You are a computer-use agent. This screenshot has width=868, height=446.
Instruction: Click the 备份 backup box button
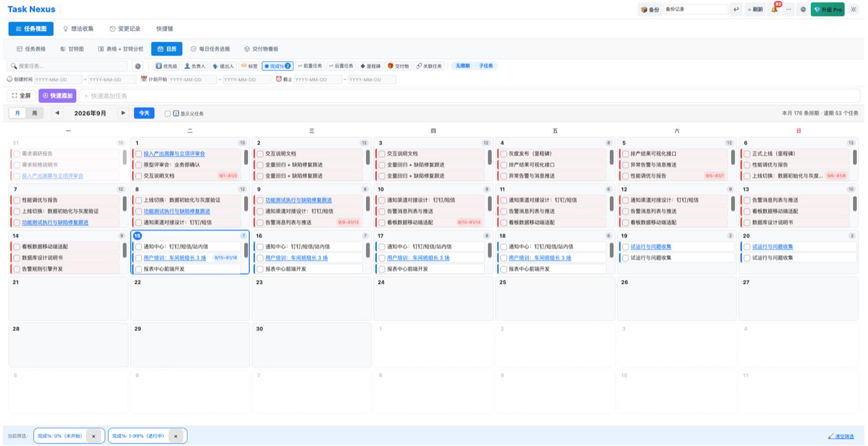[650, 9]
